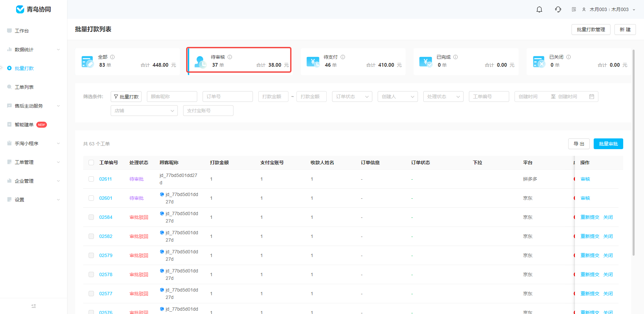The height and width of the screenshot is (314, 644).
Task: Tick the checkbox for ticket 02582
Action: point(91,236)
